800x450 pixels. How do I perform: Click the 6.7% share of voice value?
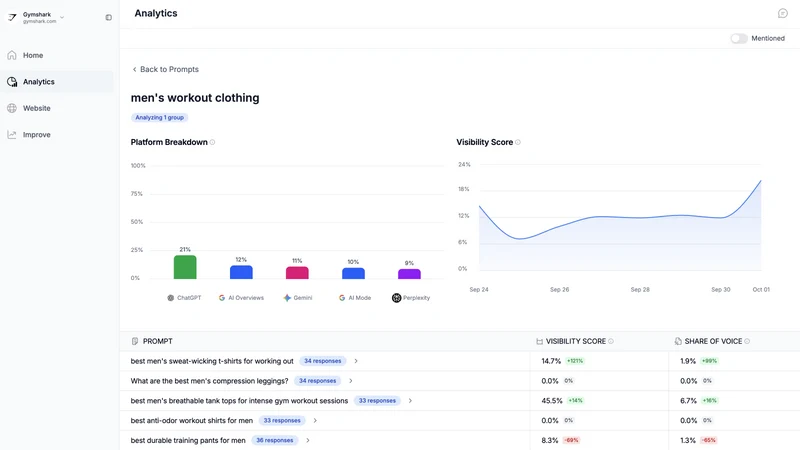(688, 401)
